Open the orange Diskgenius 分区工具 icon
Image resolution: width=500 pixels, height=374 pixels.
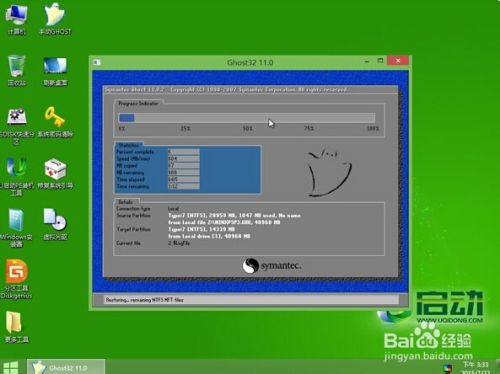click(16, 279)
